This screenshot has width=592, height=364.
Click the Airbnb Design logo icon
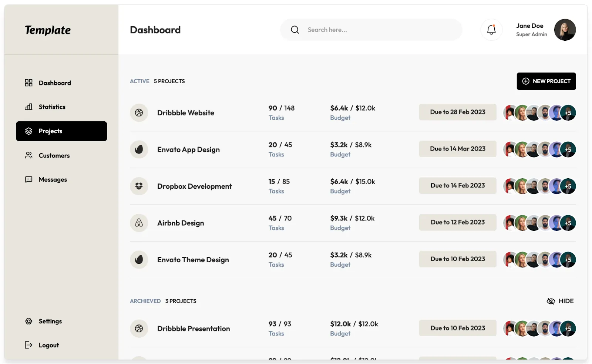click(139, 223)
